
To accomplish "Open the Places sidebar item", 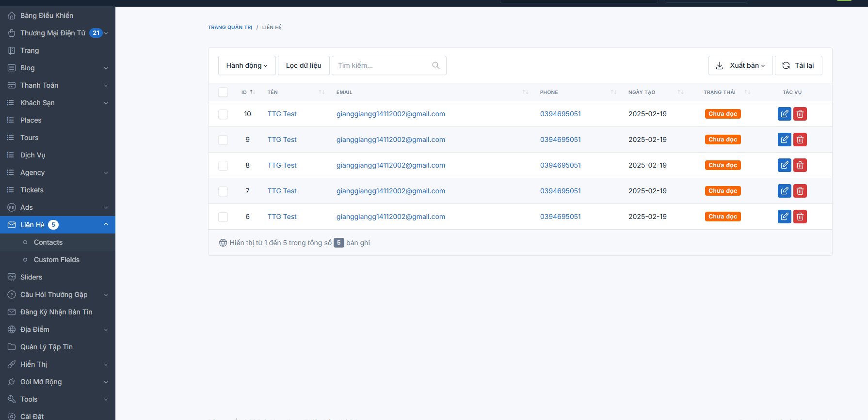I will click(x=58, y=120).
